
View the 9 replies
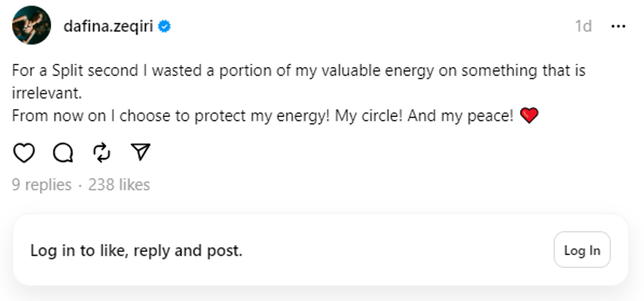41,185
